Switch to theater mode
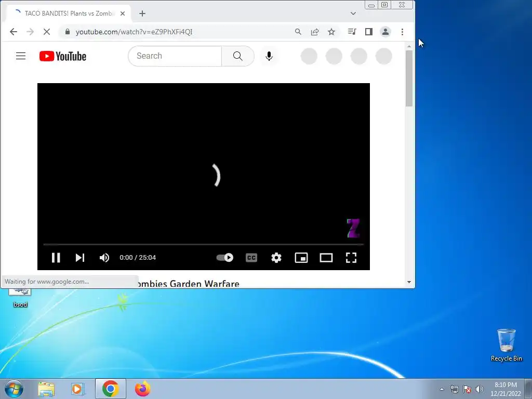 [x=326, y=258]
